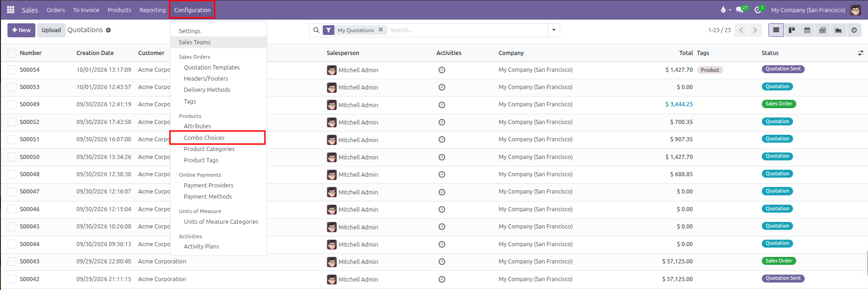Screen dimensions: 868x290
Task: Click the search magnifier icon
Action: click(x=316, y=30)
